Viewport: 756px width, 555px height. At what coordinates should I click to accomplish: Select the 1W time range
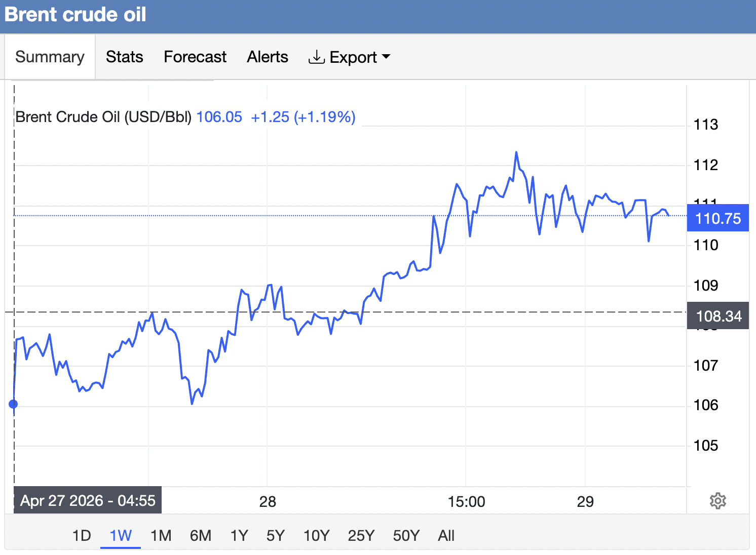pyautogui.click(x=121, y=535)
